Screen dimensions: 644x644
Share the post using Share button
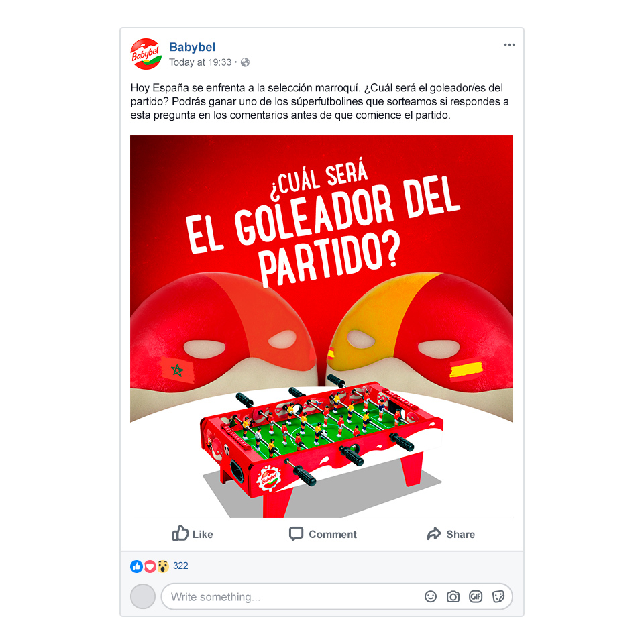point(451,534)
